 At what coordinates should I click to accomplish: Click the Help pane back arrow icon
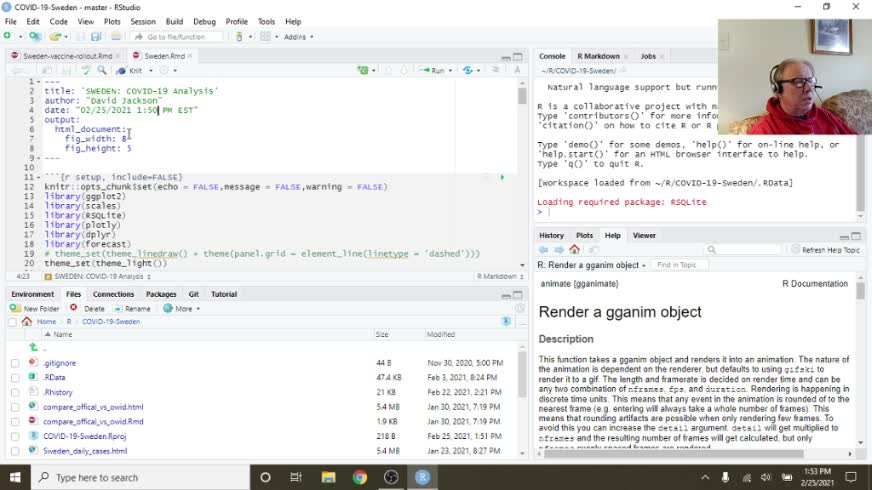543,250
